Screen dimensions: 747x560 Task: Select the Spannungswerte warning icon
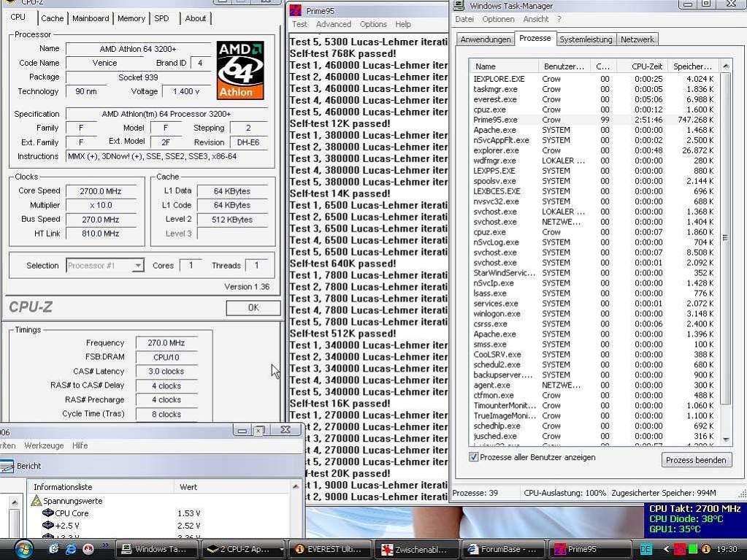[37, 500]
